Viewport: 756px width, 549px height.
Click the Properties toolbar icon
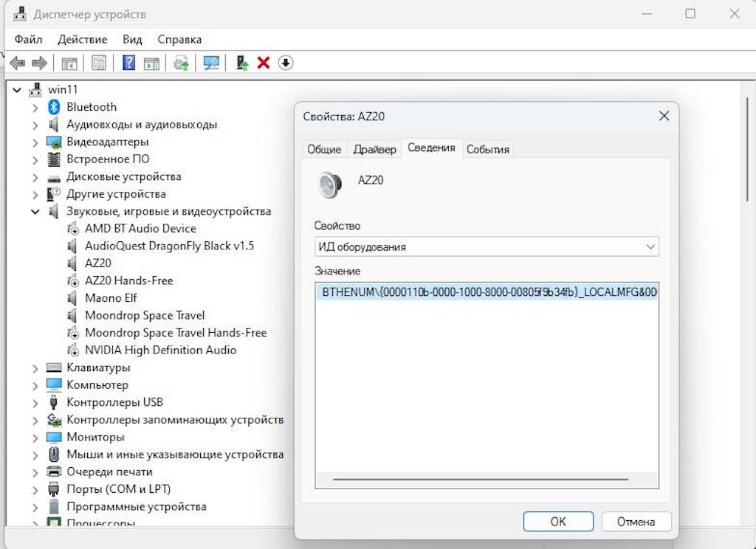click(x=99, y=63)
